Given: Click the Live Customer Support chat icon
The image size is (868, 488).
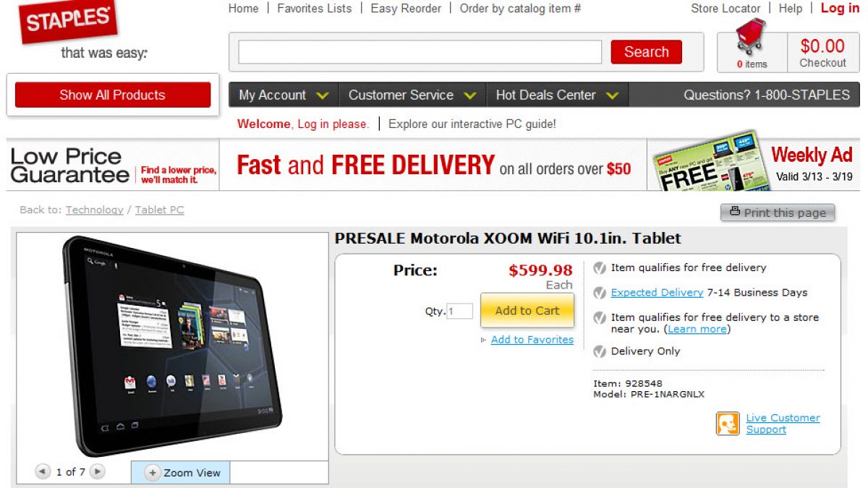Looking at the screenshot, I should 728,424.
